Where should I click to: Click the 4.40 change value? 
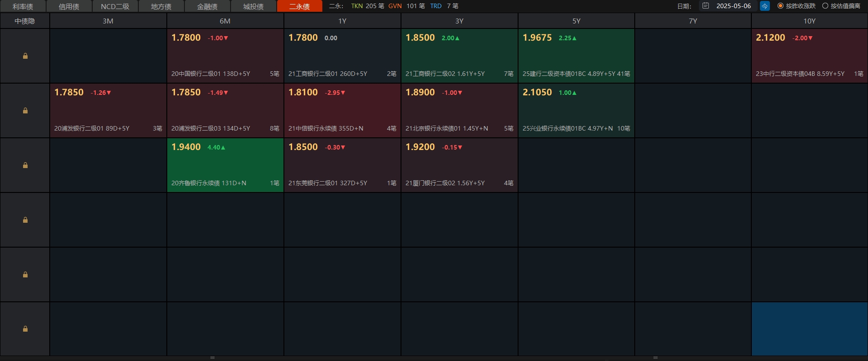click(216, 147)
